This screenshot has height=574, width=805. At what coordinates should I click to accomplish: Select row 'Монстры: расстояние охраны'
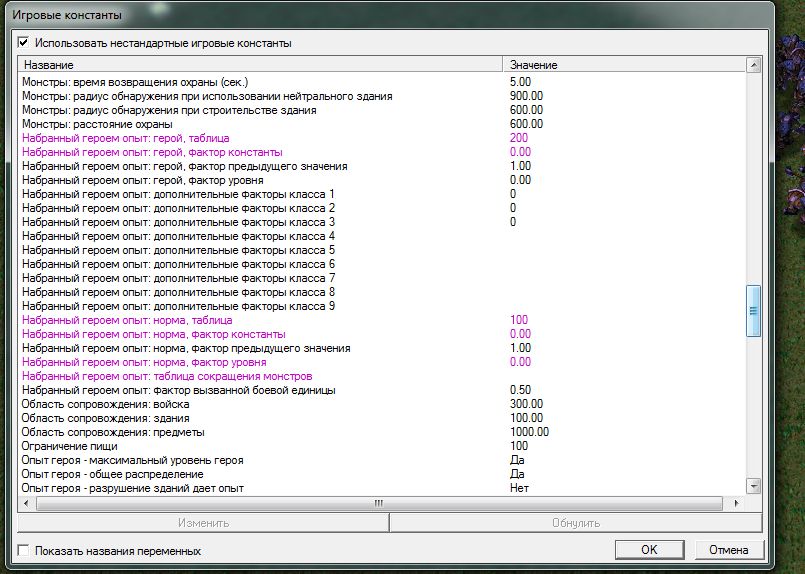pyautogui.click(x=382, y=124)
